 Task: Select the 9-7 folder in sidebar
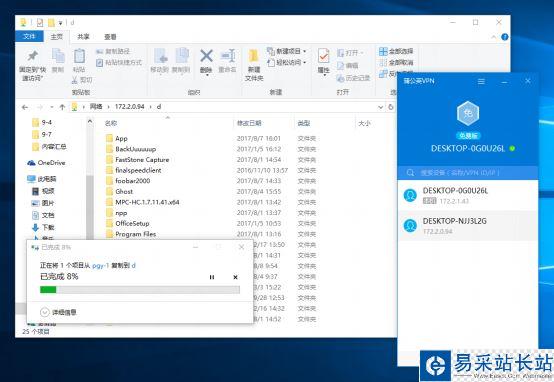point(42,134)
